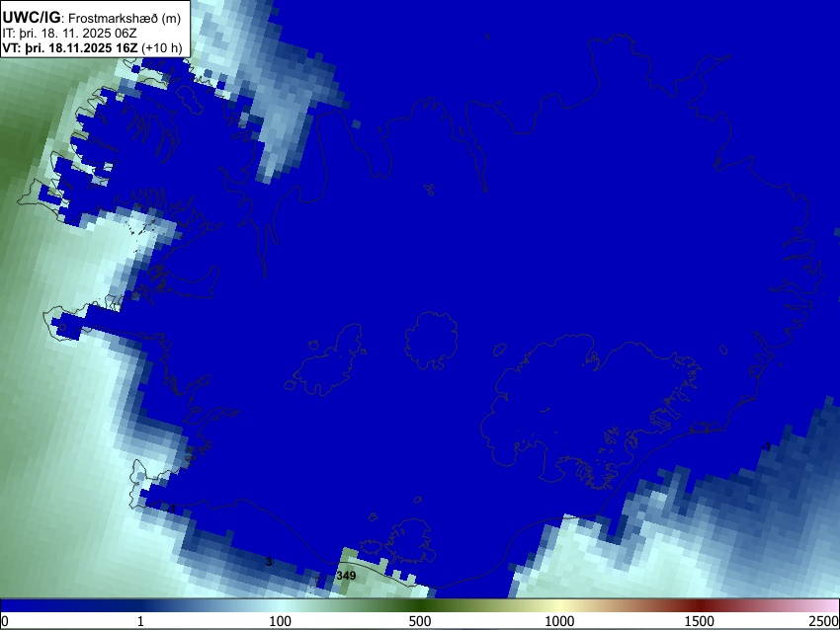This screenshot has width=840, height=630.
Task: Click the '0' label on the color scale
Action: tap(5, 621)
